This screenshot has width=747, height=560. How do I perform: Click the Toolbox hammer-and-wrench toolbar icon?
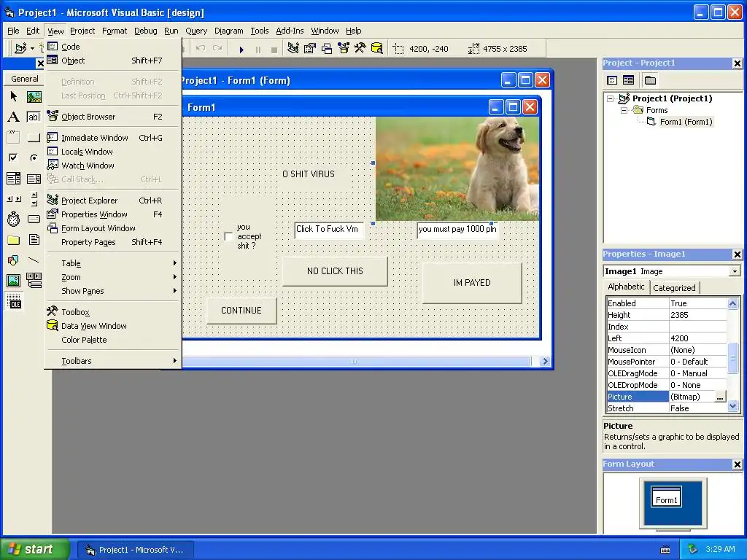pos(360,48)
